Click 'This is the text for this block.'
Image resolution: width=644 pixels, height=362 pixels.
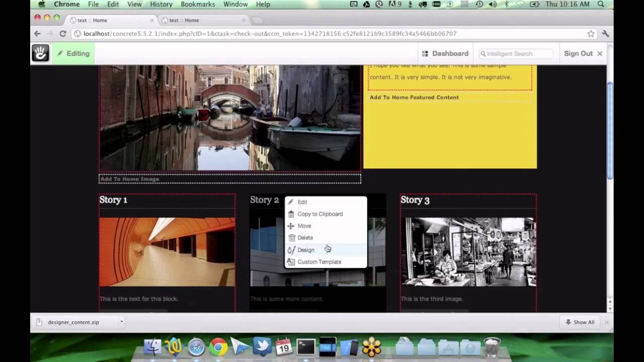coord(139,299)
